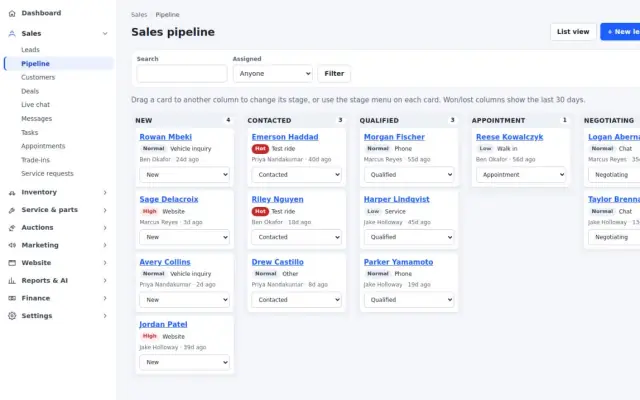
Task: Click the Sales breadcrumb link
Action: click(x=139, y=15)
